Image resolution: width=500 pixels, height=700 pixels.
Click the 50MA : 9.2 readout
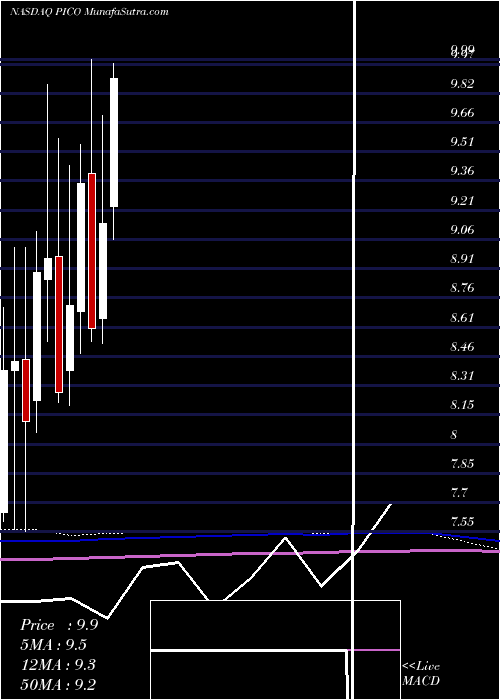(x=58, y=685)
